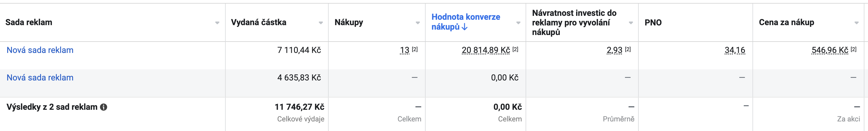868x131 pixels.
Task: Open Nová sada reklam with 7 110,44 Kč spend
Action: [x=40, y=50]
